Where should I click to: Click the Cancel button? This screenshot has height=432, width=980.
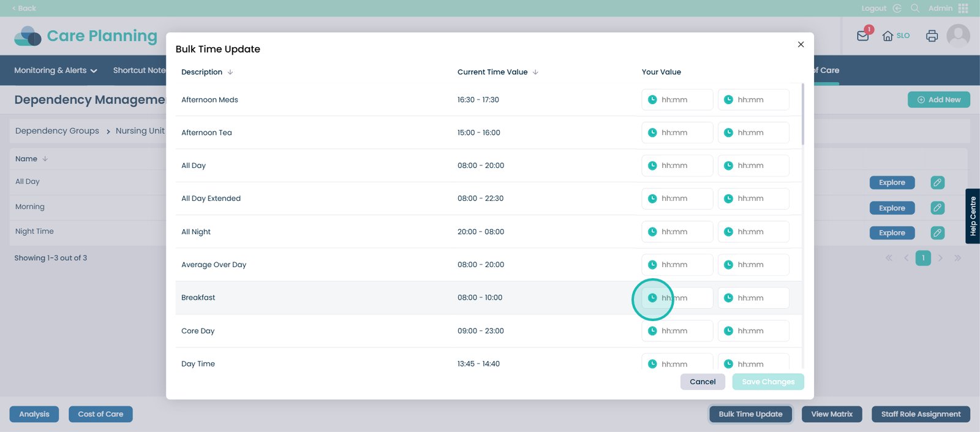click(703, 382)
